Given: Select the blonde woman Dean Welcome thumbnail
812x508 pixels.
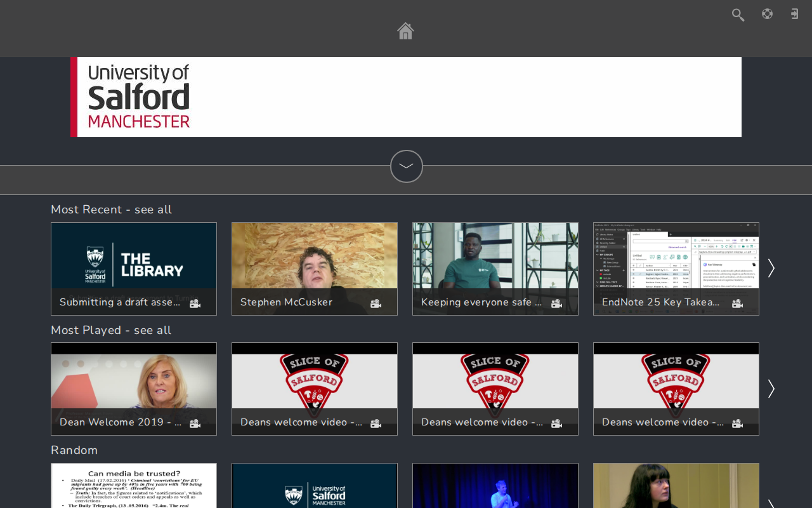Looking at the screenshot, I should [x=134, y=389].
